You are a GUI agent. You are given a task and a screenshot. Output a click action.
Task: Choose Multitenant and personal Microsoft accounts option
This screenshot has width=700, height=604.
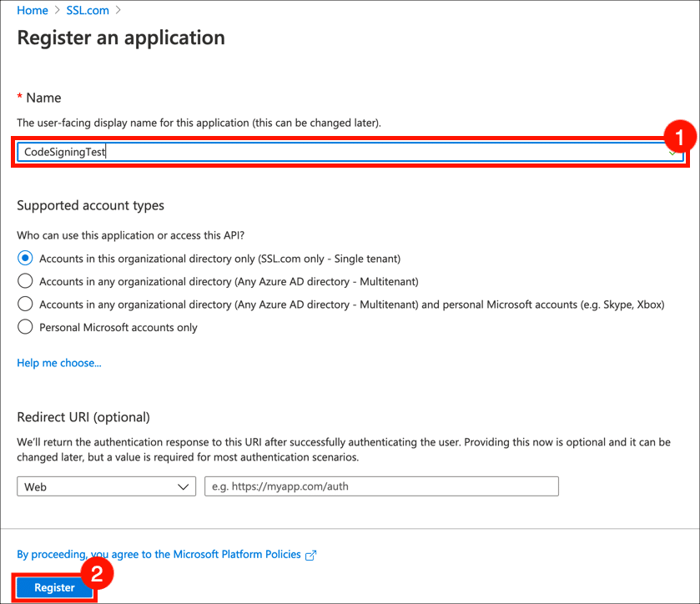[x=25, y=305]
